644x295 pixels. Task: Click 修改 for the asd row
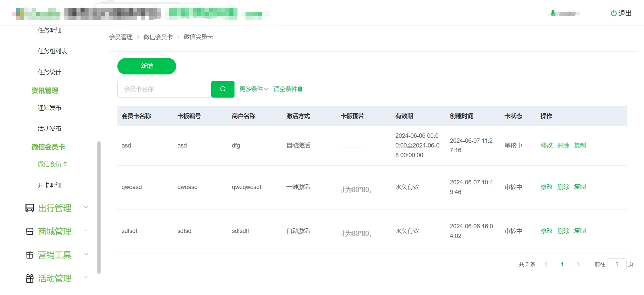[x=546, y=145]
